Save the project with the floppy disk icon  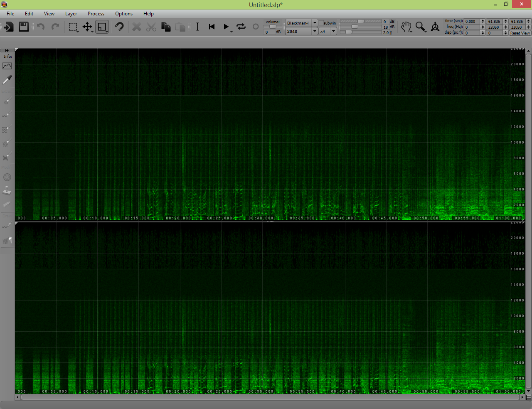[x=24, y=27]
